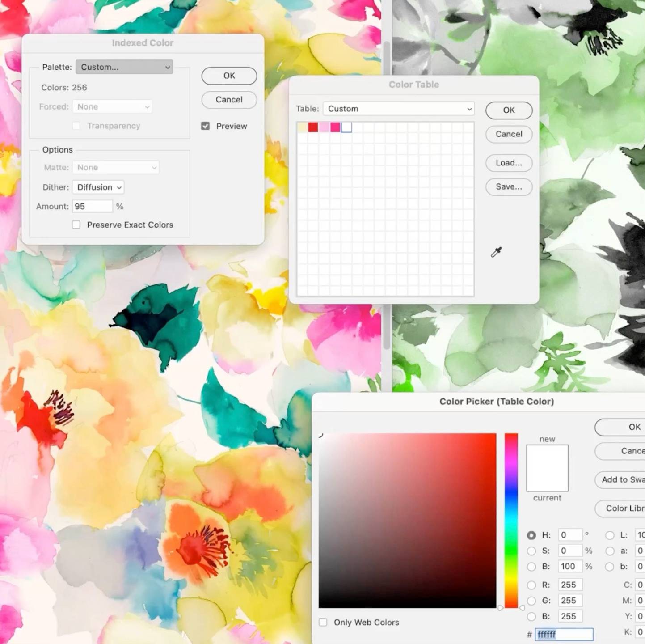Click OK in the Color Picker dialog

coord(620,427)
